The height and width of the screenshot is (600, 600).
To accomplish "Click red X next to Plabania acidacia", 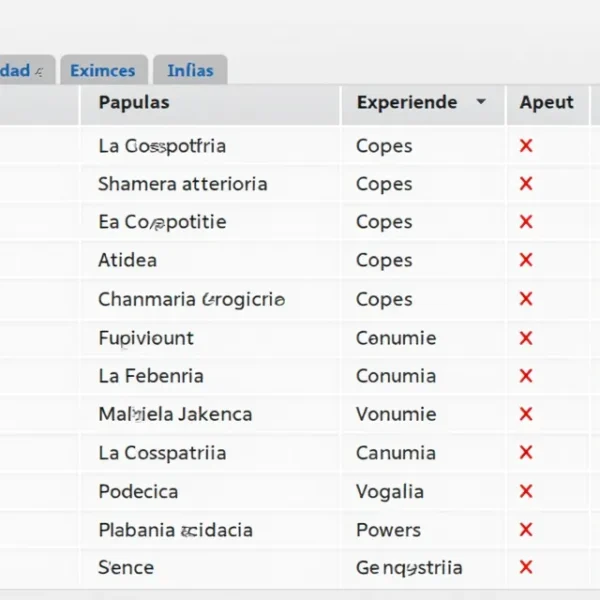I will point(526,530).
